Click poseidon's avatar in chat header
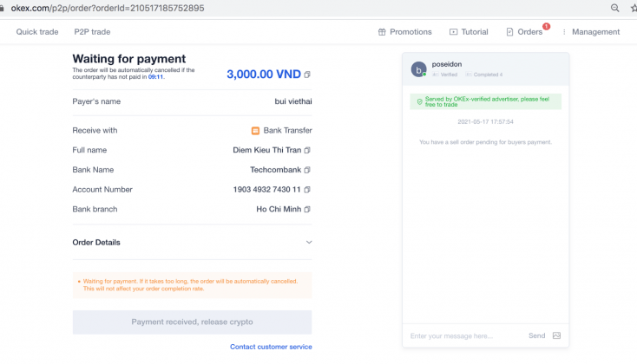Viewport: 637px width, 364px height. (418, 69)
